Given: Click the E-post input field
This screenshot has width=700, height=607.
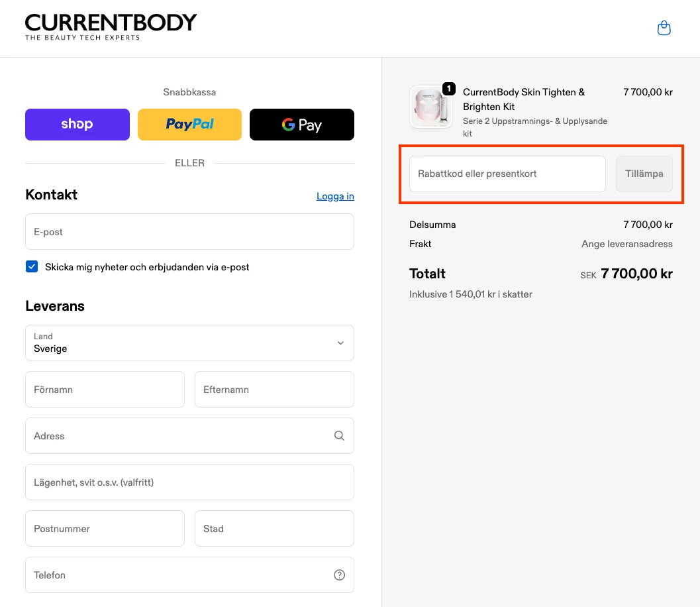Looking at the screenshot, I should [x=189, y=232].
